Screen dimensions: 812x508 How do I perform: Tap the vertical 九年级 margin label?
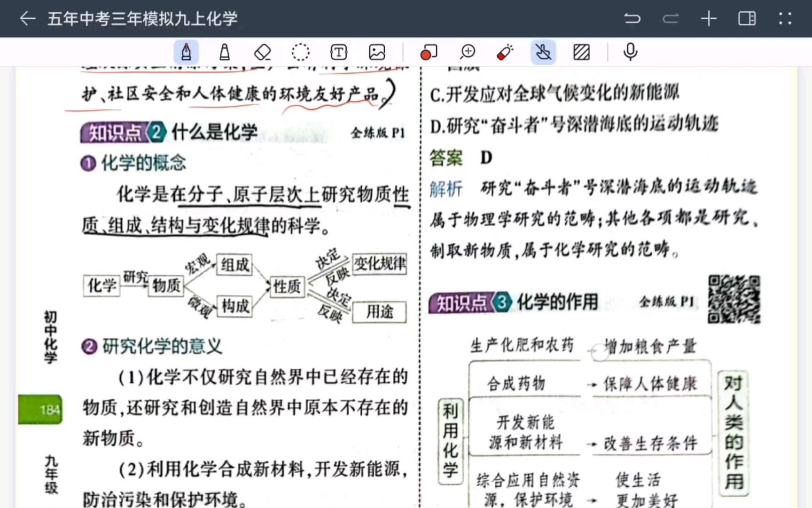51,474
